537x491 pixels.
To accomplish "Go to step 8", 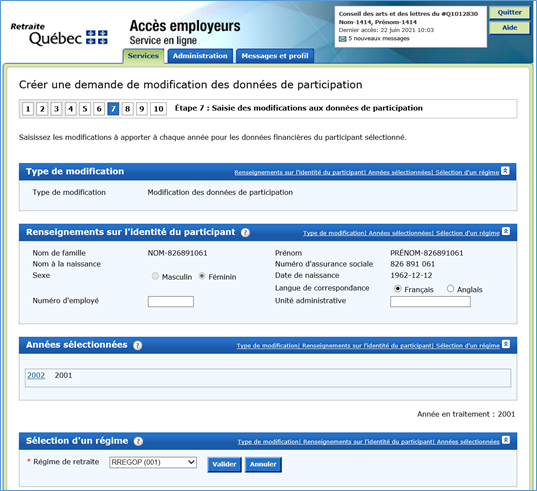I will (127, 109).
